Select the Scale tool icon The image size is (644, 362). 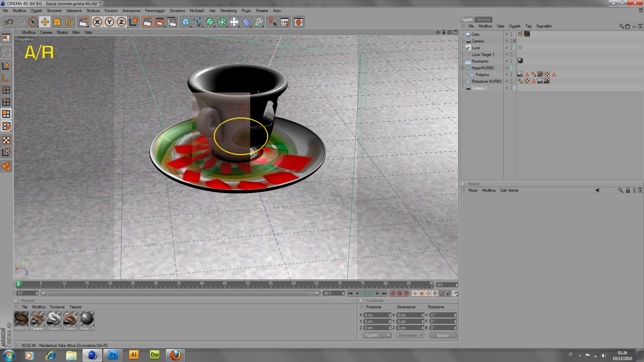point(57,22)
